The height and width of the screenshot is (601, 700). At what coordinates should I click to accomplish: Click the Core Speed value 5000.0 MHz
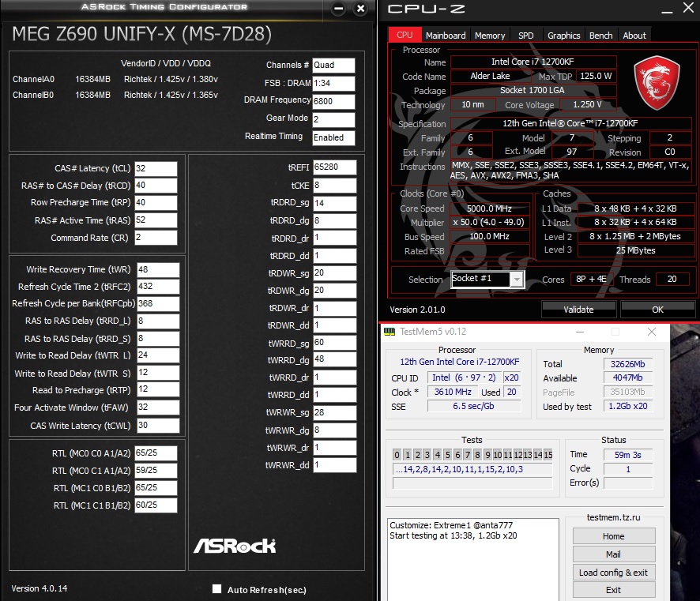click(489, 208)
